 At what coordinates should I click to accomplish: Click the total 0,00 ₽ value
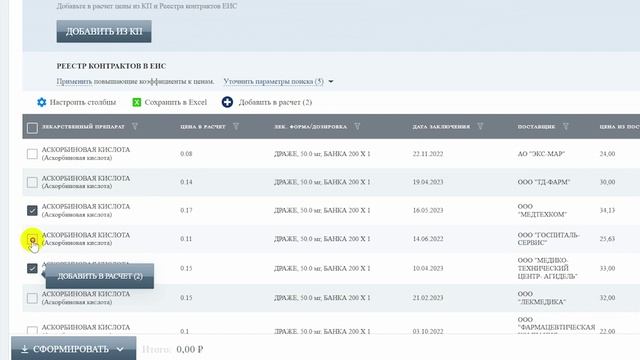click(x=190, y=349)
